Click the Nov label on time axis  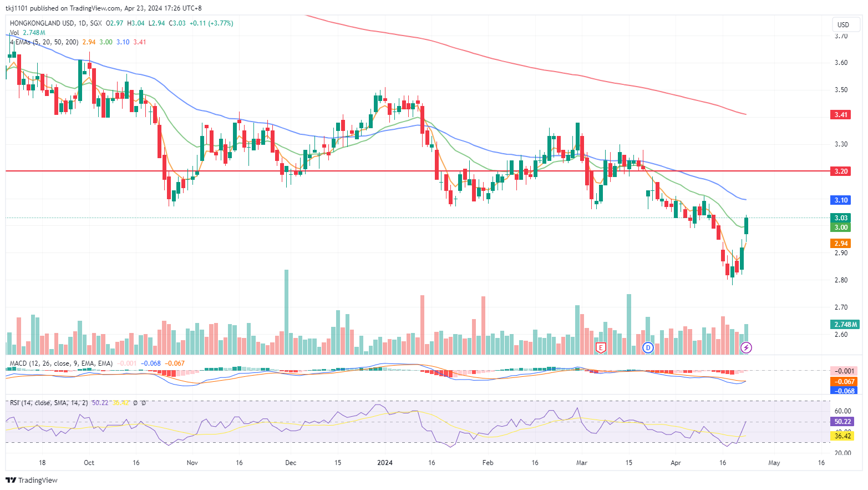(x=192, y=463)
